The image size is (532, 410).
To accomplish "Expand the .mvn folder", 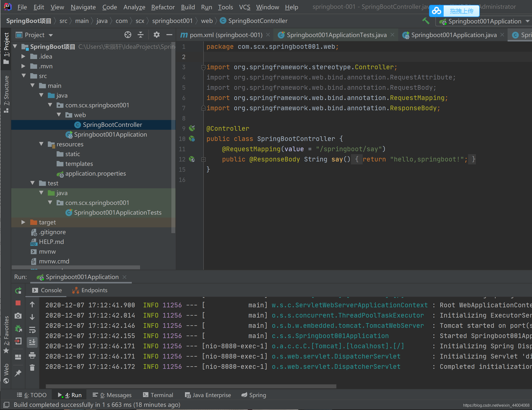I will point(23,66).
